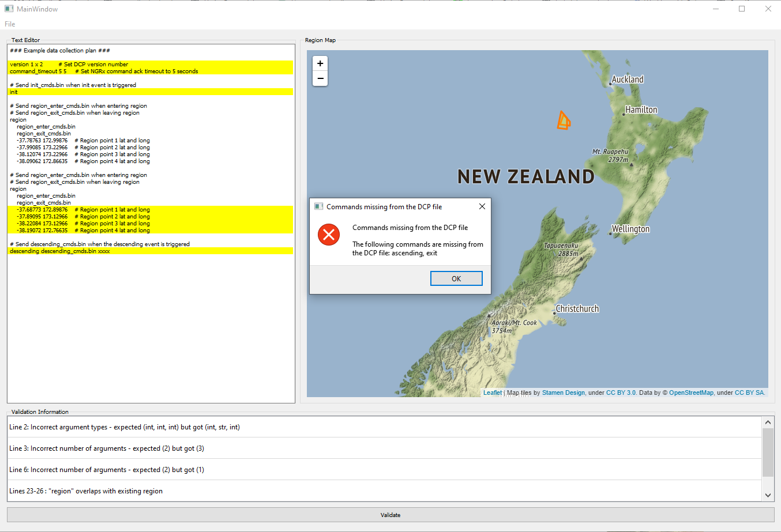Minimize the MainWindow
This screenshot has height=532, width=781.
point(716,9)
